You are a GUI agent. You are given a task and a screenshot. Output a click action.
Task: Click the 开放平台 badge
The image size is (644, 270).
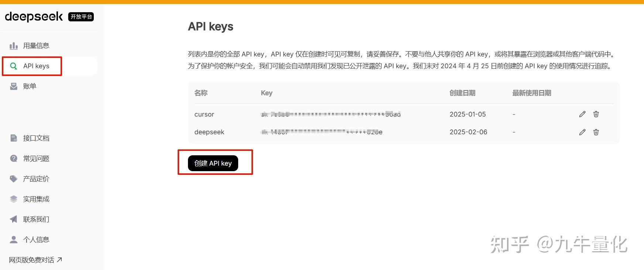[81, 17]
